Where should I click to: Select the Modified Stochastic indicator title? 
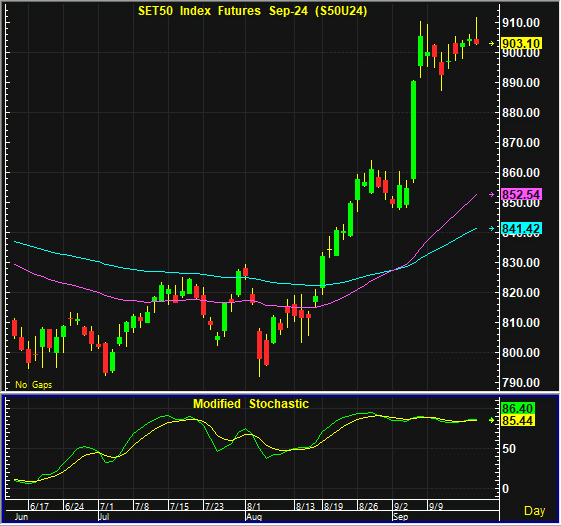[x=251, y=404]
